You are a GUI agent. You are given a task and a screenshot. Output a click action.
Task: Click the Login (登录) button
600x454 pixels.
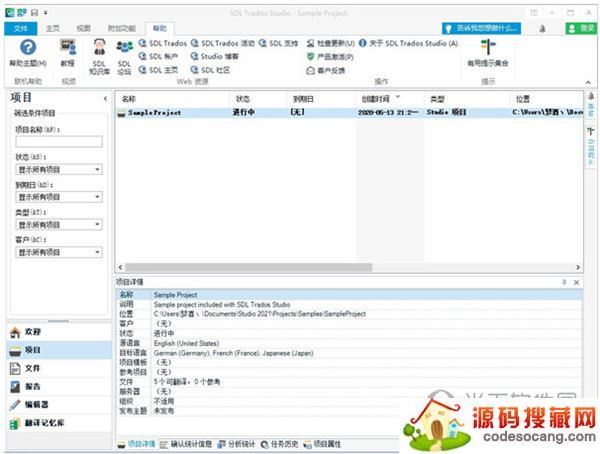pyautogui.click(x=581, y=29)
